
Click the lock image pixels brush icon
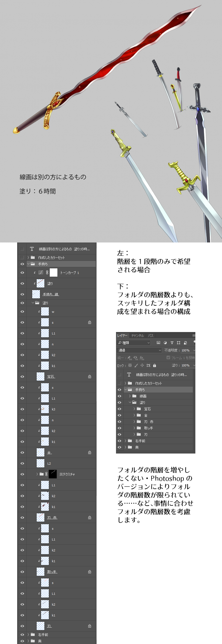(136, 365)
